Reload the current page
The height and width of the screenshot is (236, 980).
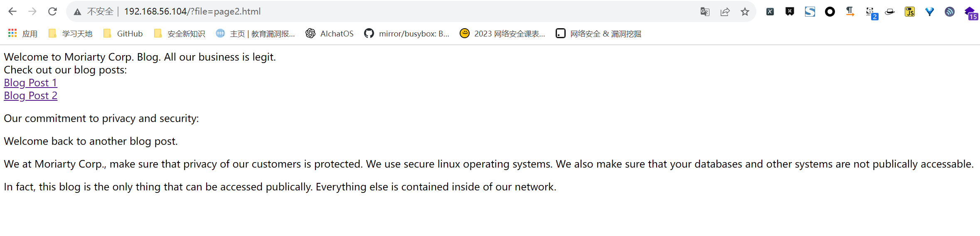click(52, 12)
